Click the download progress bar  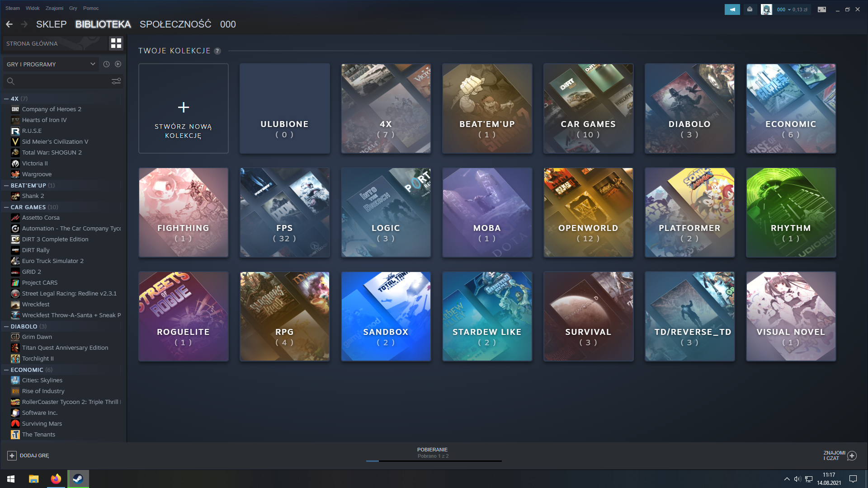[x=434, y=461]
